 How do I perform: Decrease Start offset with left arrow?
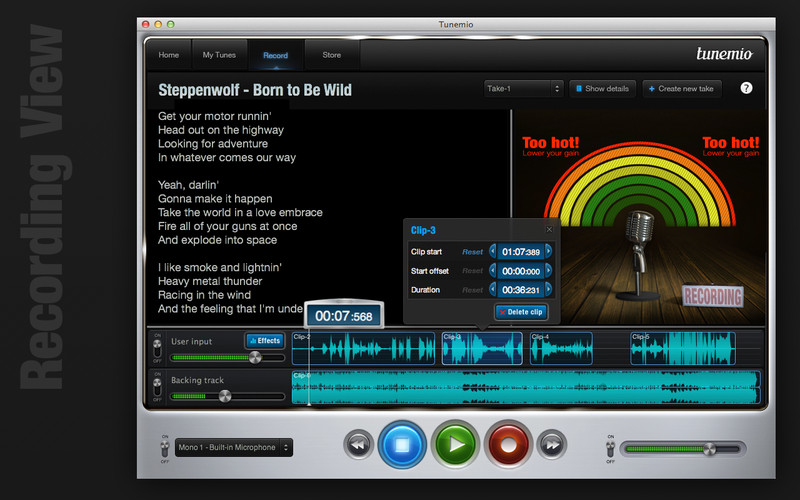(492, 270)
